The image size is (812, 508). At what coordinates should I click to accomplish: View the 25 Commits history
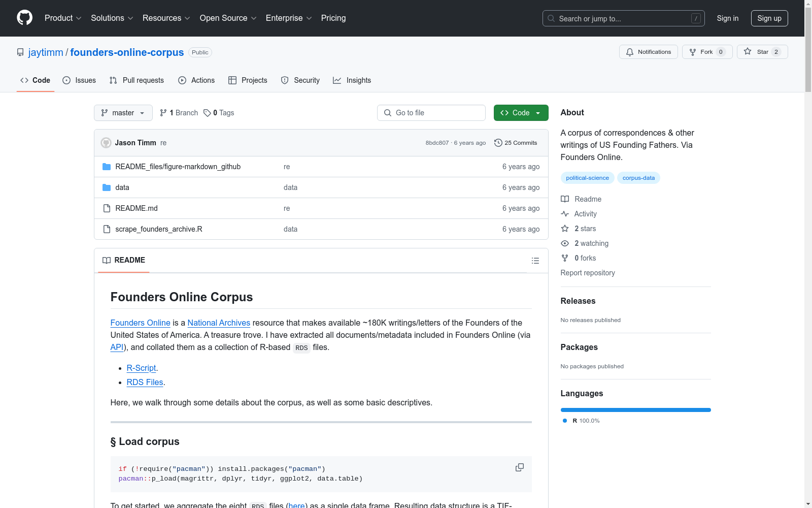click(516, 143)
